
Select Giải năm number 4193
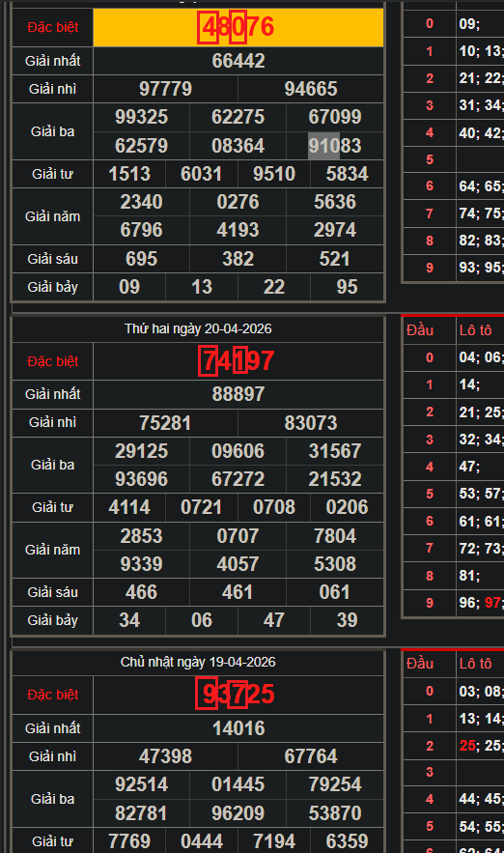tap(238, 230)
